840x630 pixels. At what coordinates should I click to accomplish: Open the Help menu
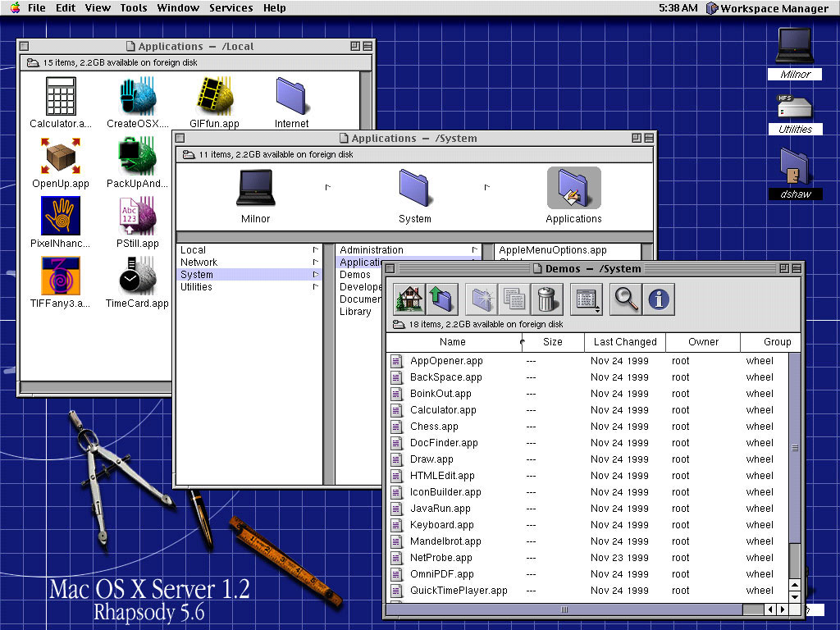274,7
